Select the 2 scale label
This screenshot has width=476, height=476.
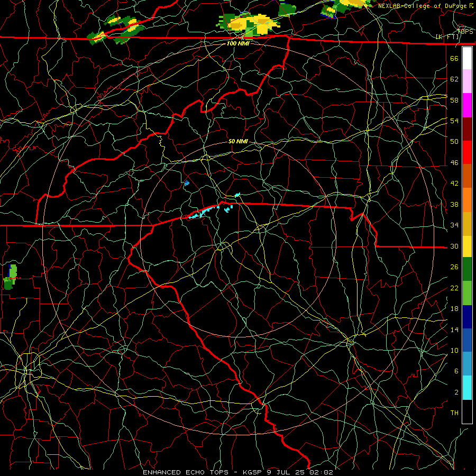[456, 392]
